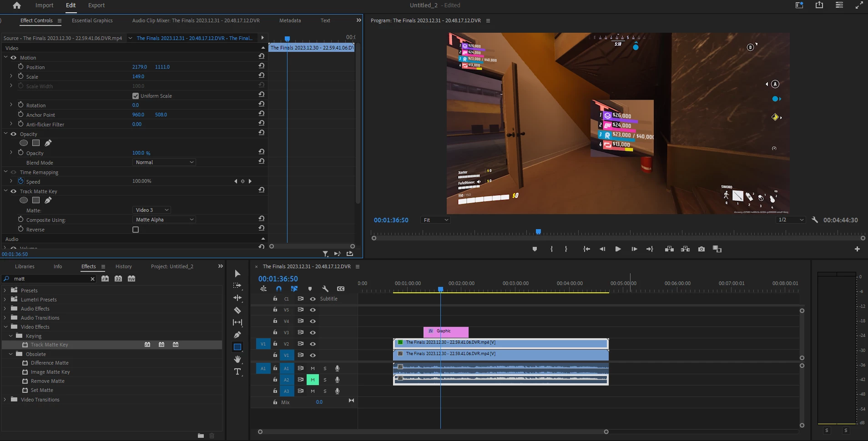Switch to the Import tab
The image size is (868, 441).
(x=44, y=5)
